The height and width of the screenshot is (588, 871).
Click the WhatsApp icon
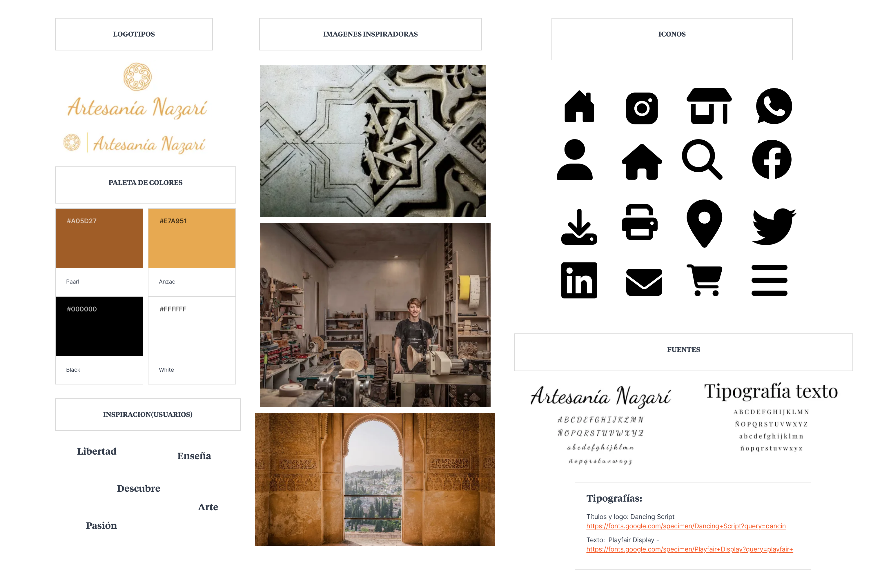(774, 106)
